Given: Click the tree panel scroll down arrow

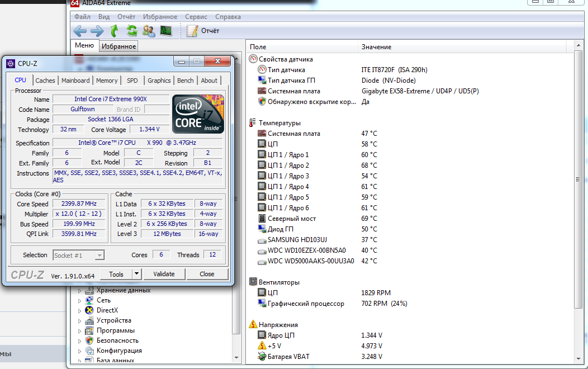Looking at the screenshot, I should point(236,358).
